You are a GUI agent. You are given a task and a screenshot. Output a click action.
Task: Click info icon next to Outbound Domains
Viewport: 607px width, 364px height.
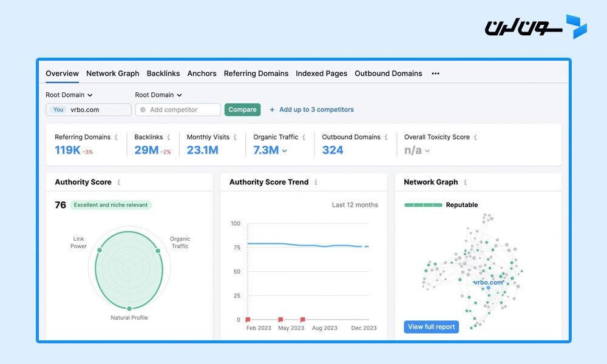(x=386, y=137)
